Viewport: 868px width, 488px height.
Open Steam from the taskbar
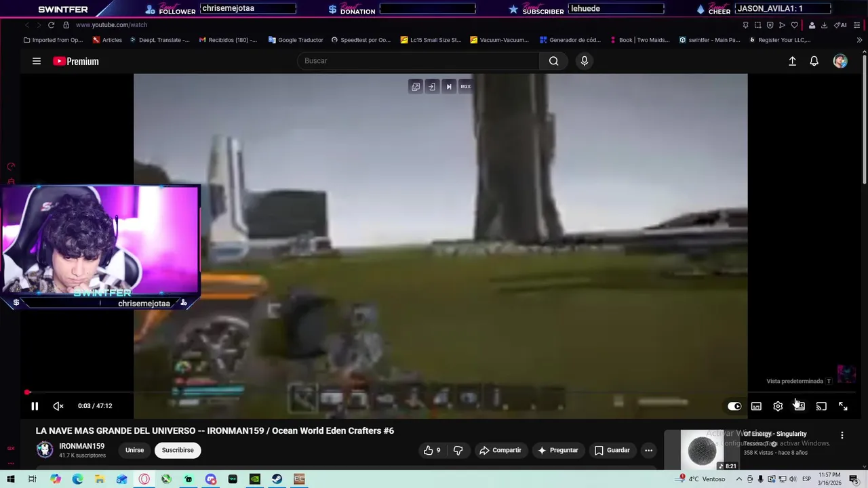pos(277,479)
